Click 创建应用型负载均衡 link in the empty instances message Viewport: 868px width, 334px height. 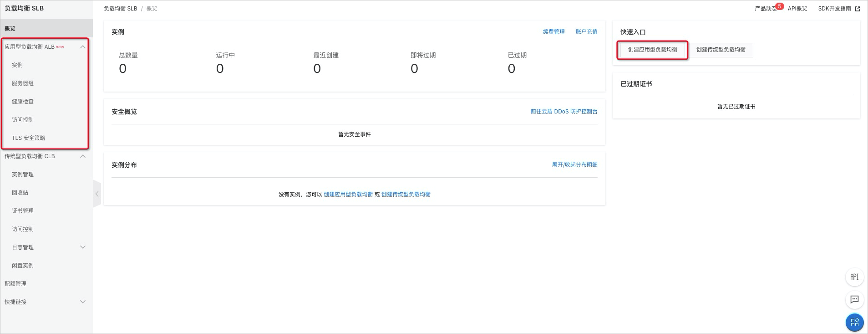click(x=348, y=195)
